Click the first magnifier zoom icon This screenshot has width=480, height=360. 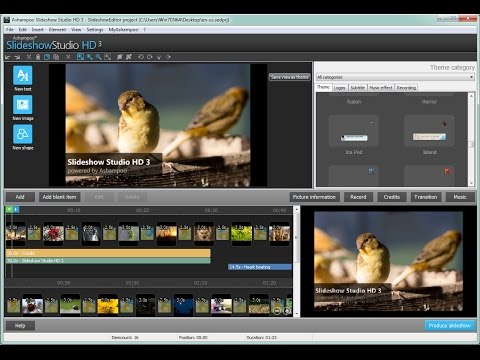click(x=89, y=57)
